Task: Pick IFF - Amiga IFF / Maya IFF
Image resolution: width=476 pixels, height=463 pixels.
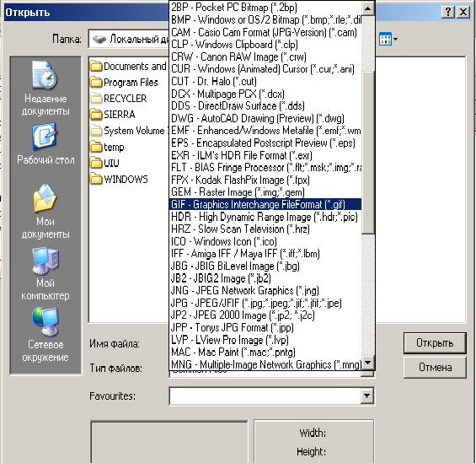Action: (265, 254)
